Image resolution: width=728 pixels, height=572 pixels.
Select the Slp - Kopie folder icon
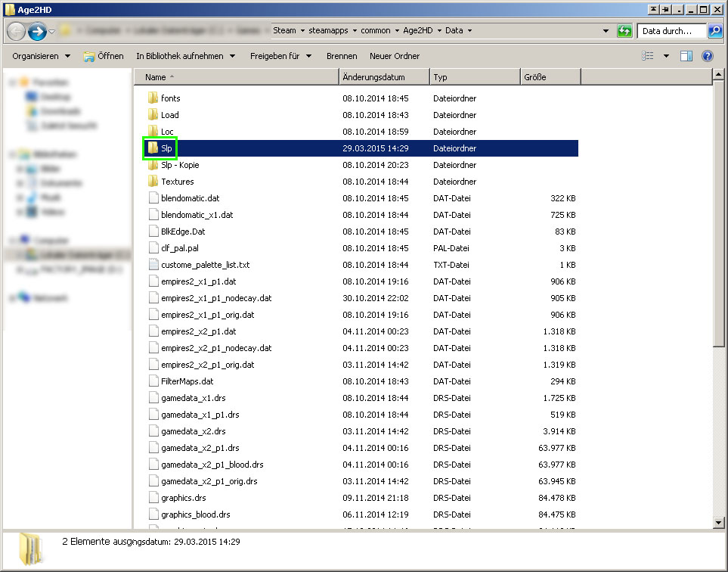point(153,164)
